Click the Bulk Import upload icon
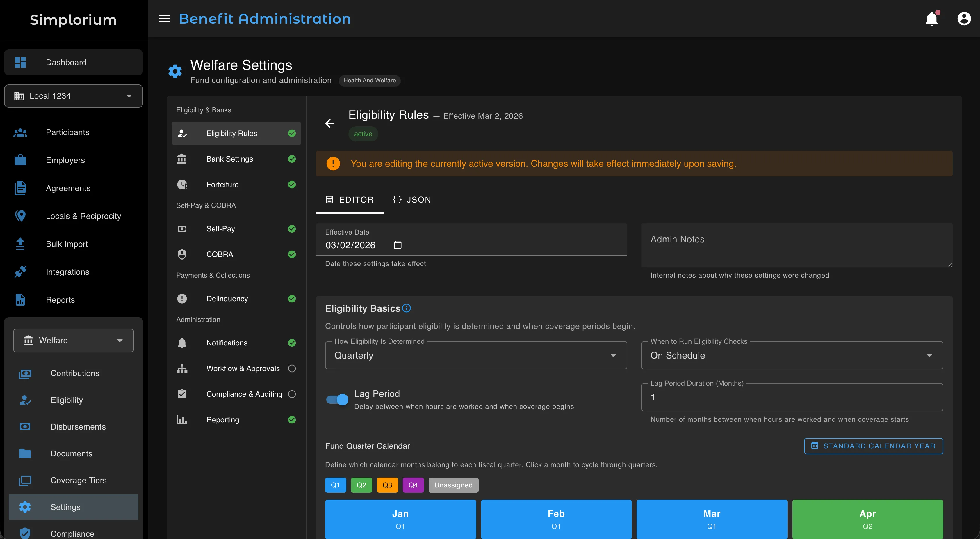 (x=20, y=244)
